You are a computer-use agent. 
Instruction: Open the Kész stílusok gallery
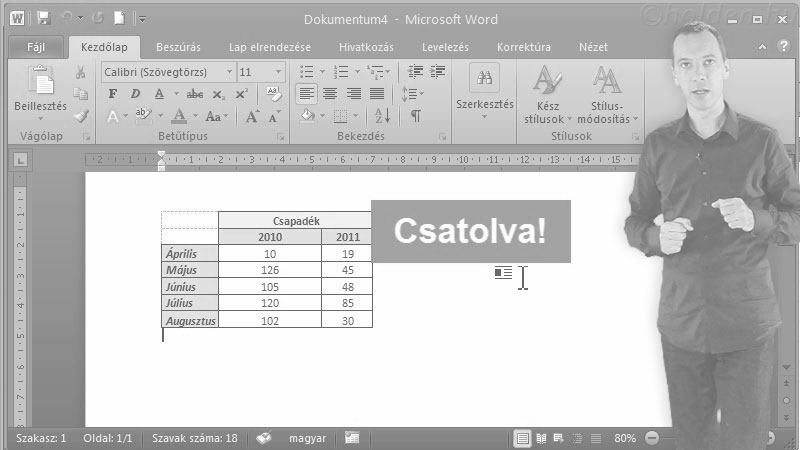pos(547,95)
